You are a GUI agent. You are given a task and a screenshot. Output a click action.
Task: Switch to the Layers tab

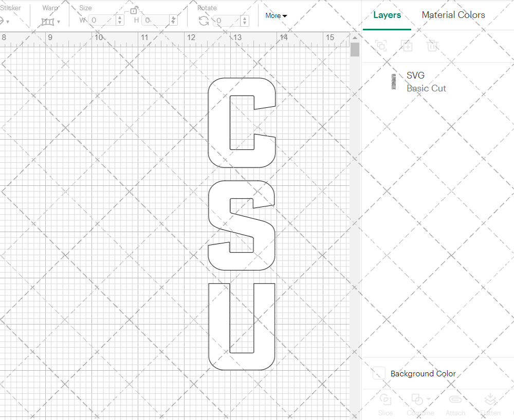(387, 15)
